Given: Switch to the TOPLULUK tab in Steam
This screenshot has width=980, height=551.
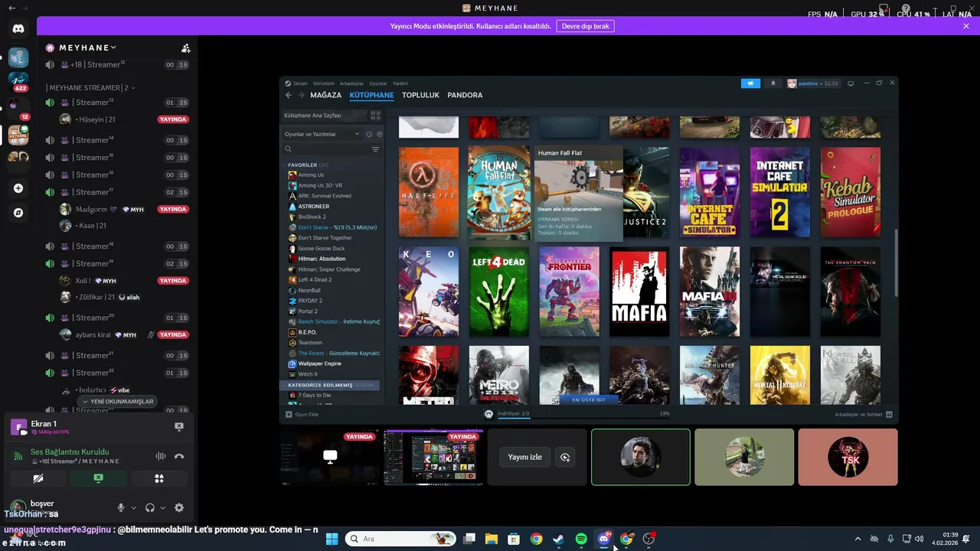Looking at the screenshot, I should (x=420, y=96).
